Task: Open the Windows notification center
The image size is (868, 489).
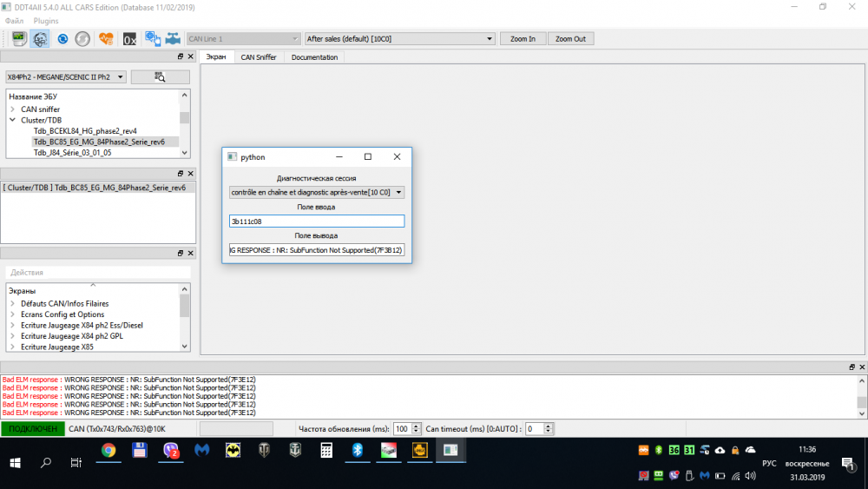Action: pyautogui.click(x=847, y=463)
